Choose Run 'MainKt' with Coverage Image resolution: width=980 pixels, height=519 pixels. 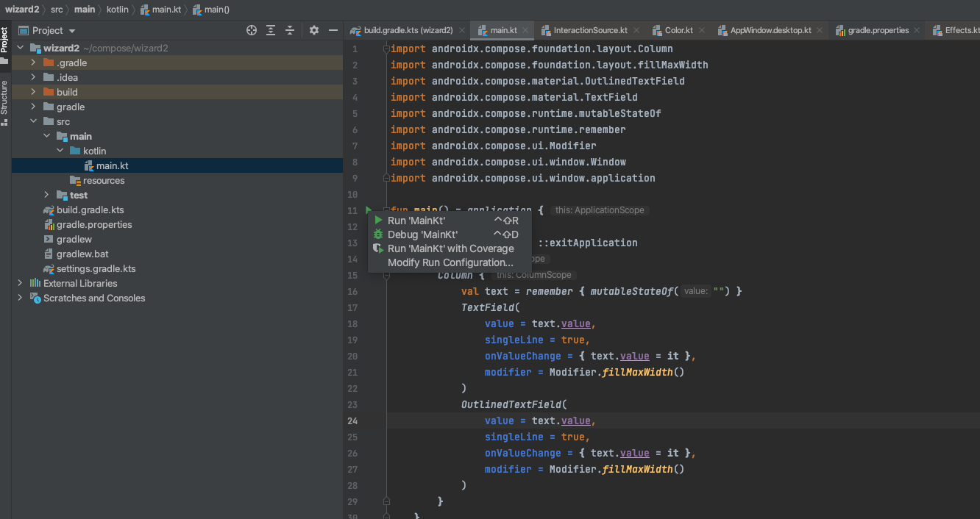click(451, 248)
